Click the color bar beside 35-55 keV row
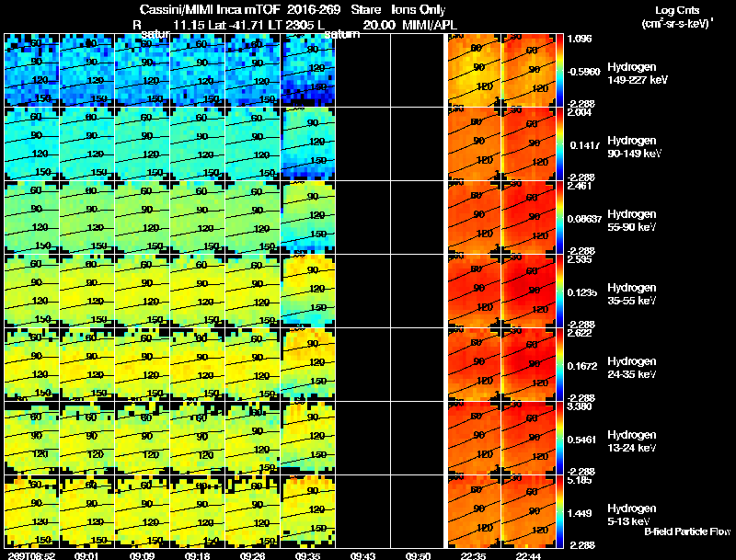This screenshot has height=560, width=736. tap(559, 291)
